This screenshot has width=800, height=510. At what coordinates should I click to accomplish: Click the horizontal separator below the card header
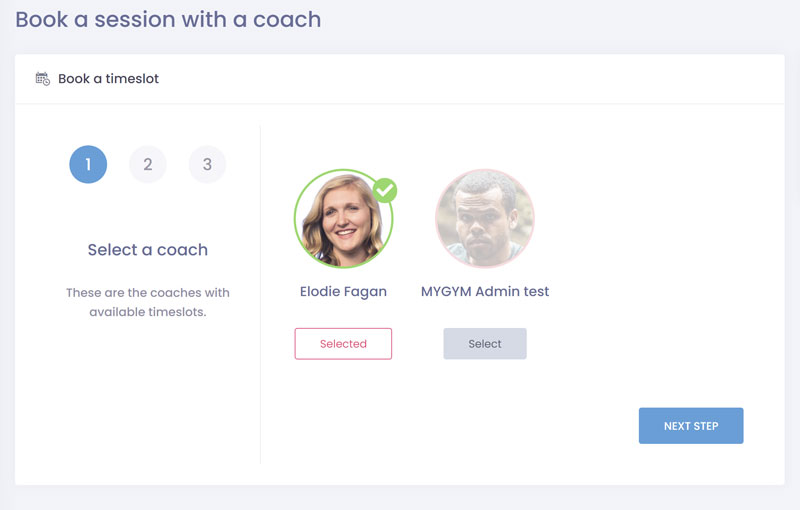point(400,103)
